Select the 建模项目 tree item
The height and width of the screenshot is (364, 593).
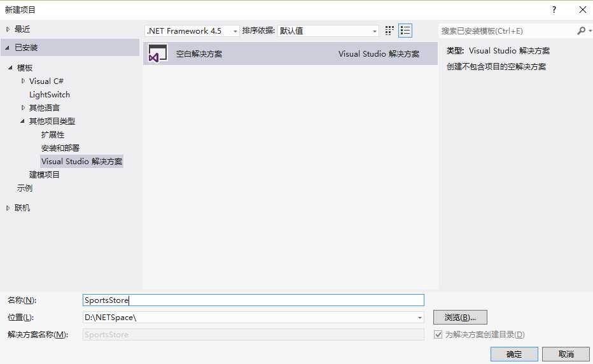click(x=45, y=175)
